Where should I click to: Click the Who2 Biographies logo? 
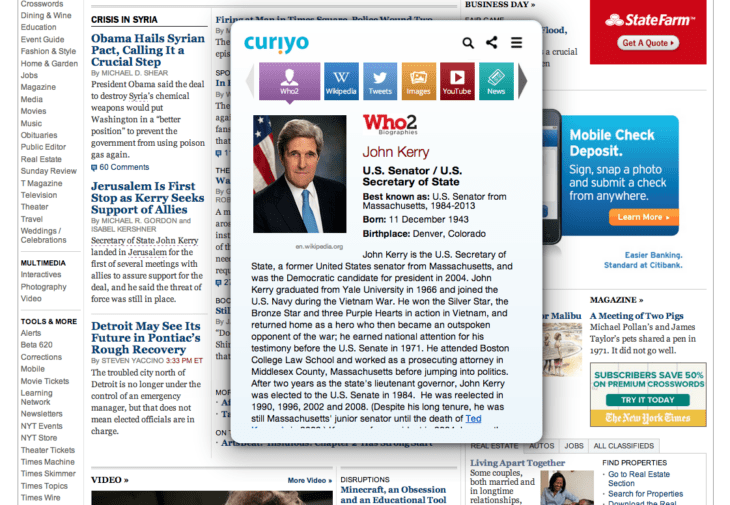tap(390, 124)
